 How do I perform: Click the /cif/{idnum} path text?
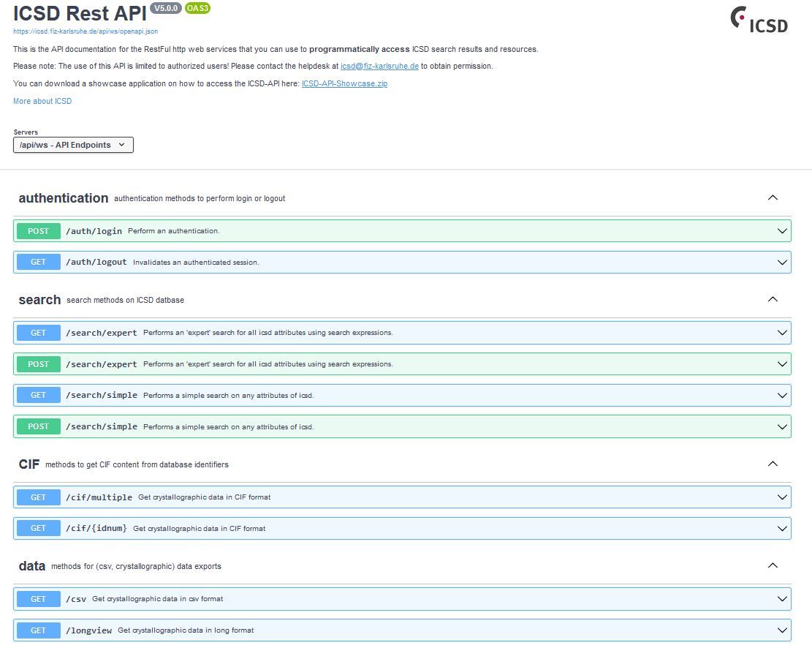pos(96,528)
